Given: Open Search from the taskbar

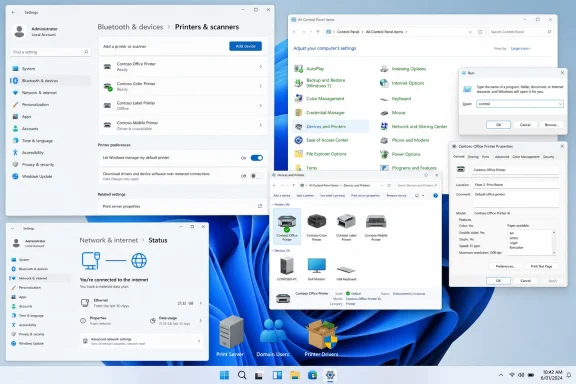Looking at the screenshot, I should pos(242,375).
